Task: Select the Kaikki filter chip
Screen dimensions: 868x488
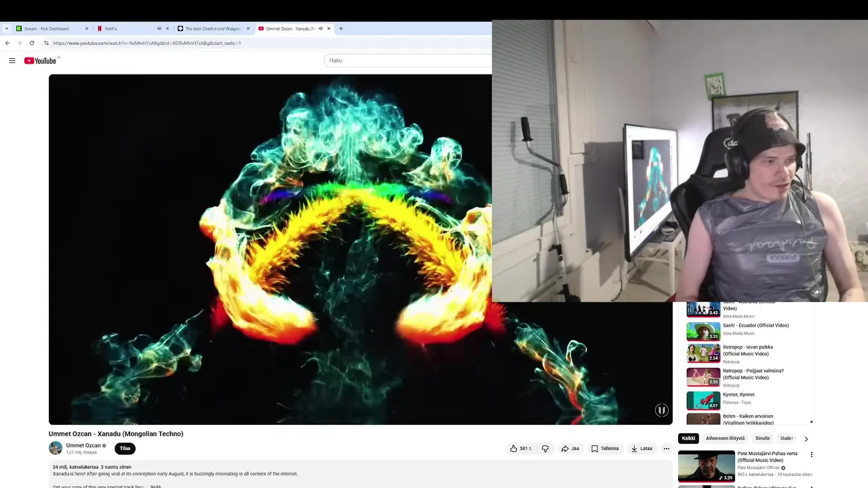Action: tap(688, 439)
